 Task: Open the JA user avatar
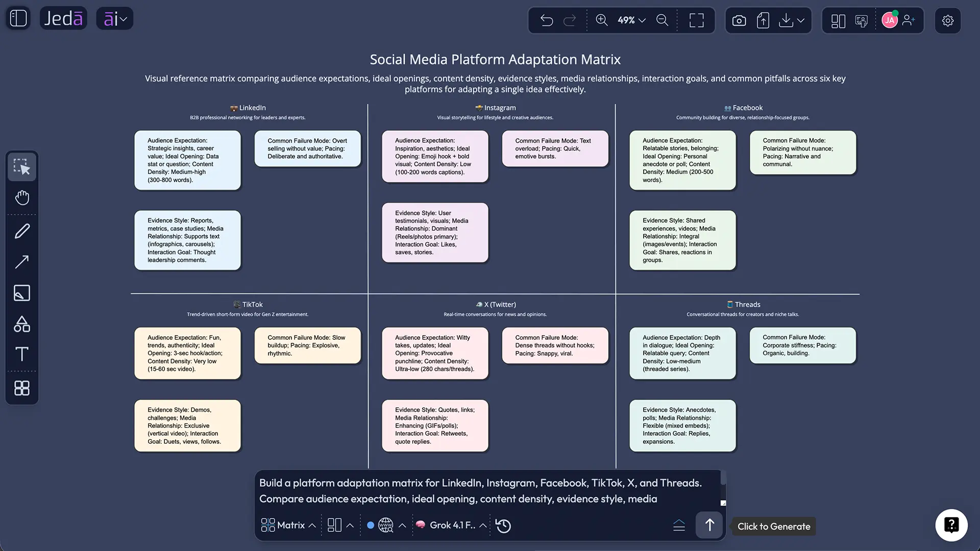click(x=890, y=20)
